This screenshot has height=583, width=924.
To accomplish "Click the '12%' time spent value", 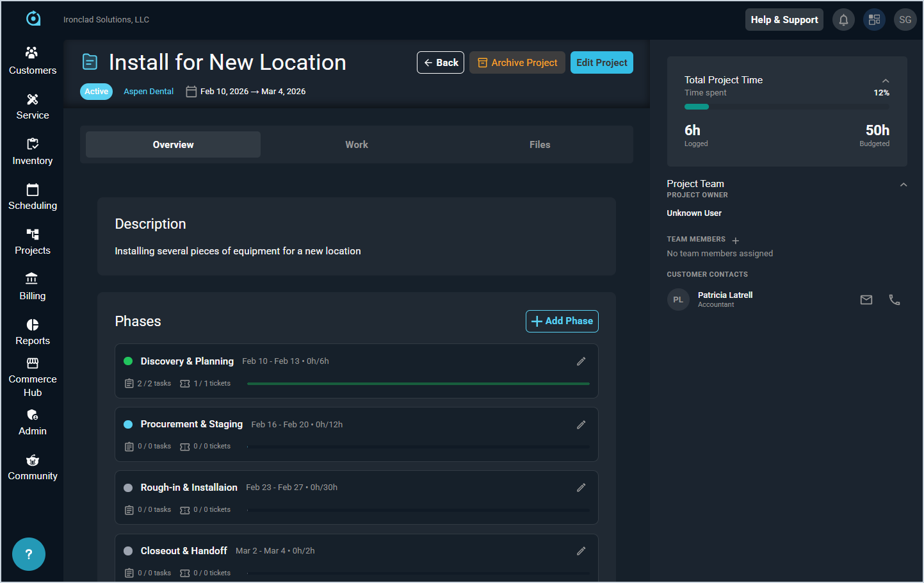I will 881,93.
